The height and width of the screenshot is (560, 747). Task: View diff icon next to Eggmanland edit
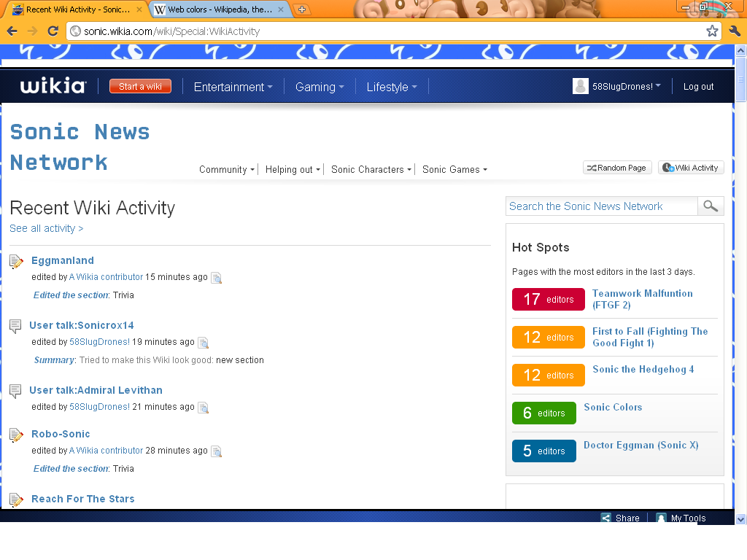(x=216, y=278)
